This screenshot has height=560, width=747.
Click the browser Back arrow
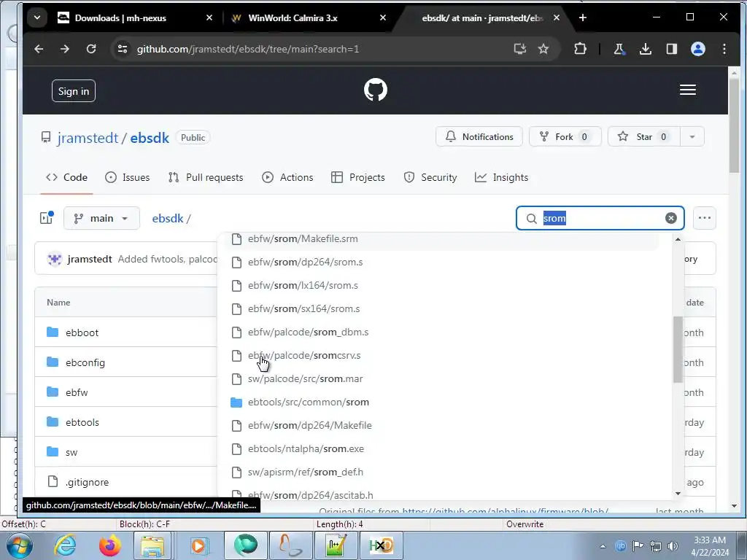coord(39,49)
